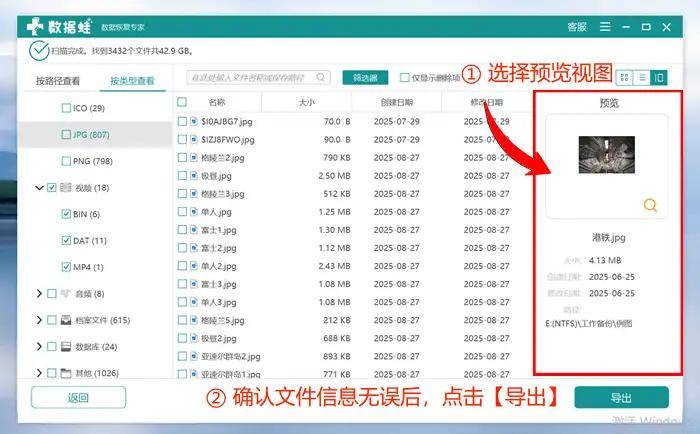This screenshot has width=700, height=434.
Task: Click the orange magnifier on preview image
Action: click(650, 205)
